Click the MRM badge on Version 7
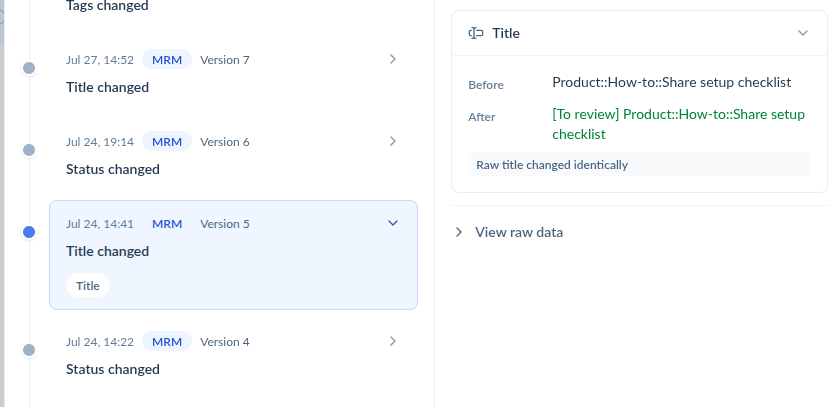 [x=167, y=60]
